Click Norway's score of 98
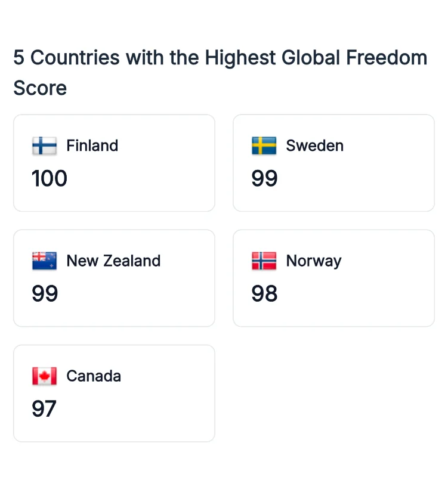 pos(264,293)
